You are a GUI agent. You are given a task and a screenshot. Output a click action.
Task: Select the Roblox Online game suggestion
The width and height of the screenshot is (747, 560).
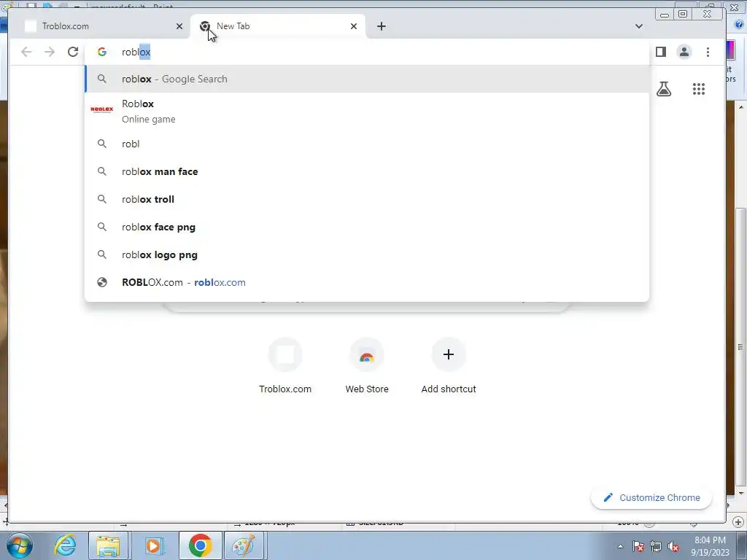click(367, 111)
